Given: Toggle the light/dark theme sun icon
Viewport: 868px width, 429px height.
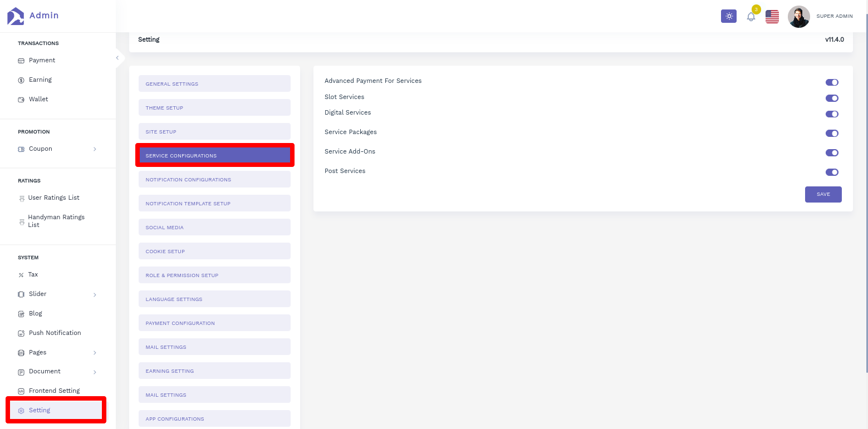Looking at the screenshot, I should click(x=729, y=16).
